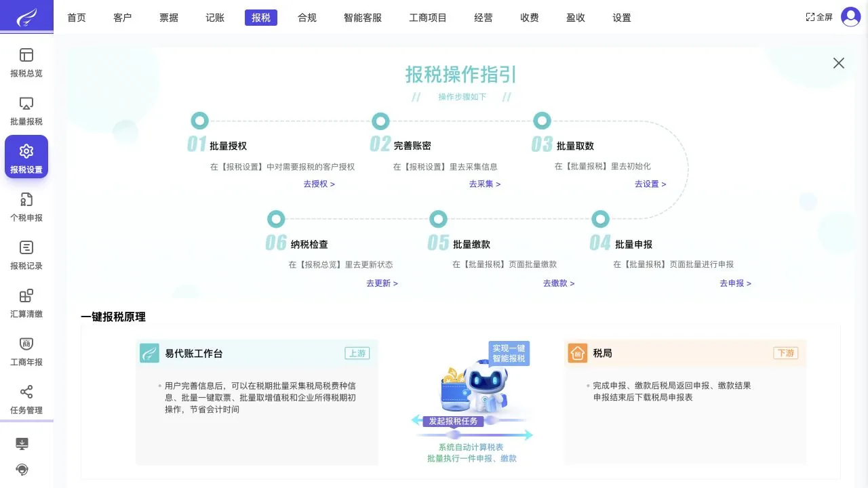Click the app logo at top left
Viewport: 868px width, 488px height.
coord(26,16)
